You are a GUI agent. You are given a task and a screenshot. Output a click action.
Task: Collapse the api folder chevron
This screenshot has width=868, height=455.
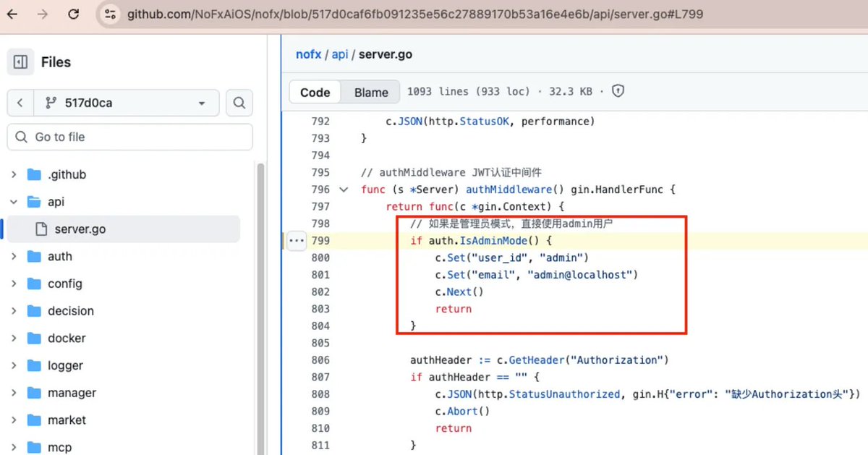14,202
